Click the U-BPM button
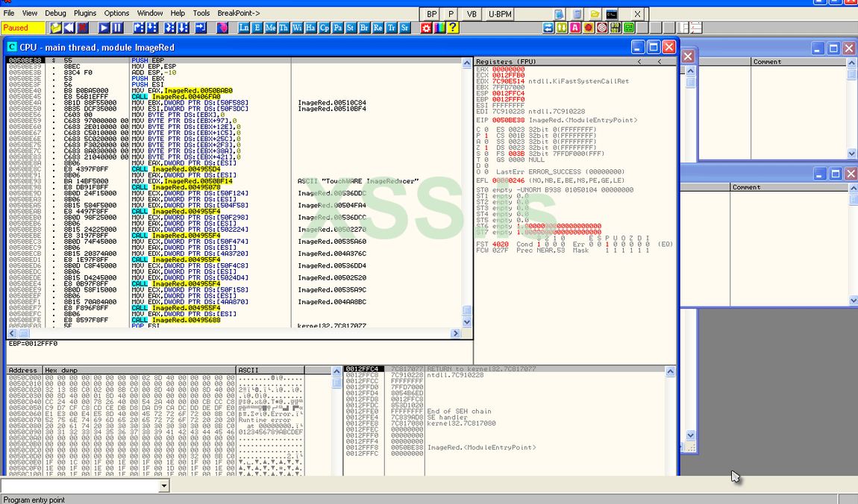 click(x=500, y=14)
